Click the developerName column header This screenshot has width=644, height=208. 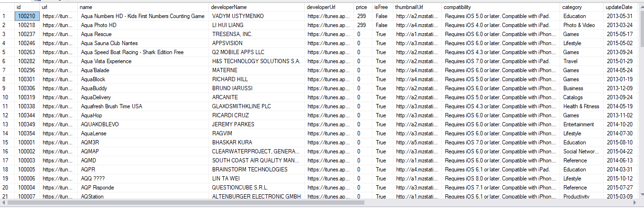pyautogui.click(x=257, y=7)
